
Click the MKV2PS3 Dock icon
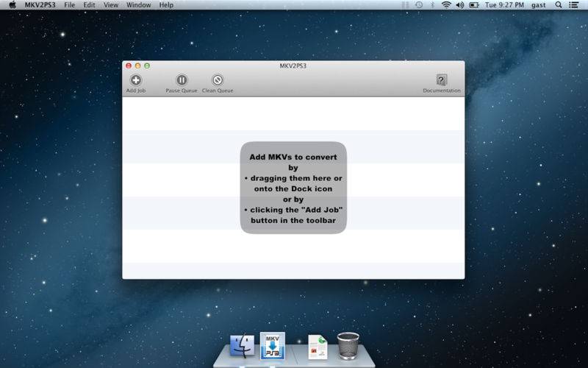(x=273, y=346)
